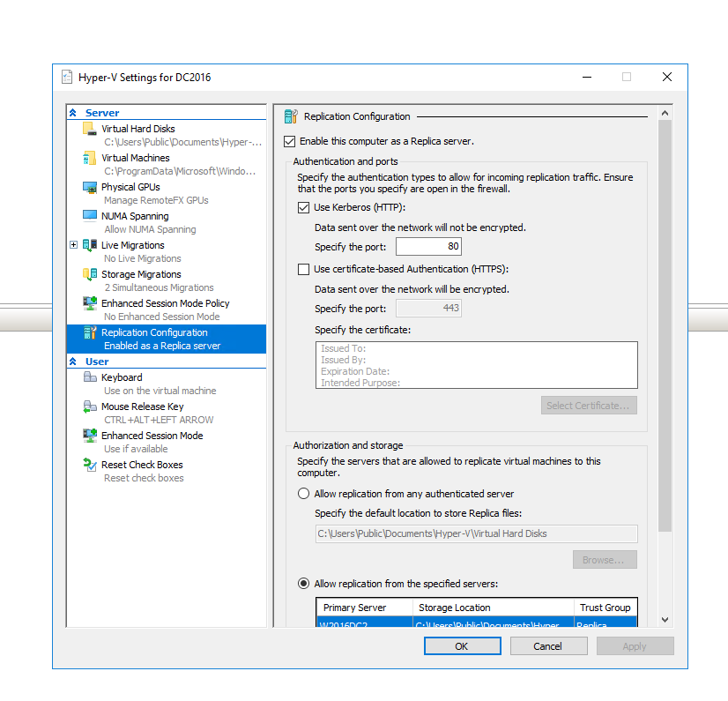
Task: Click the vertical scrollbar thumb
Action: click(665, 325)
